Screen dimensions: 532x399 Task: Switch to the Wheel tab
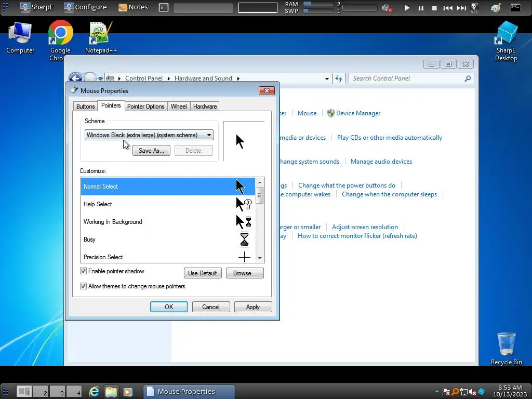(x=179, y=106)
